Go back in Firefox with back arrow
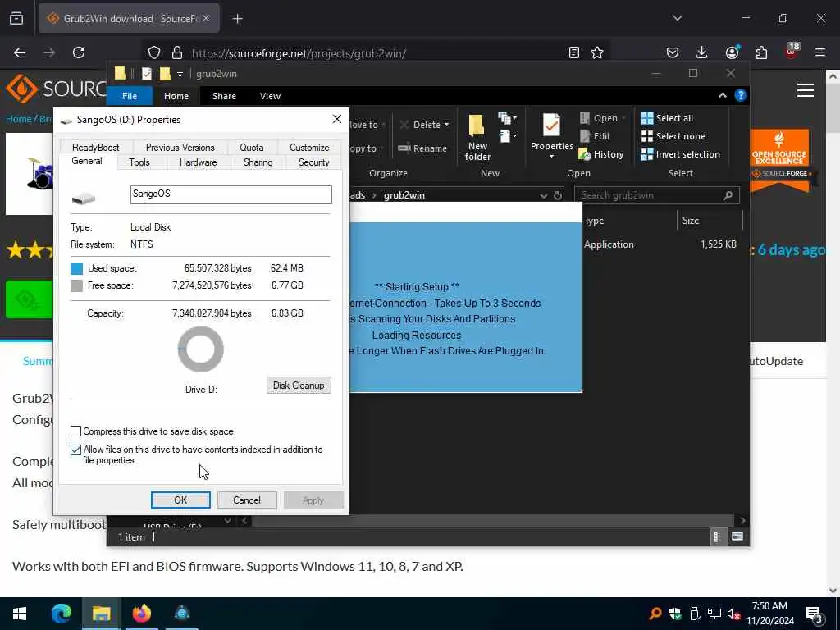This screenshot has height=630, width=840. 20,52
